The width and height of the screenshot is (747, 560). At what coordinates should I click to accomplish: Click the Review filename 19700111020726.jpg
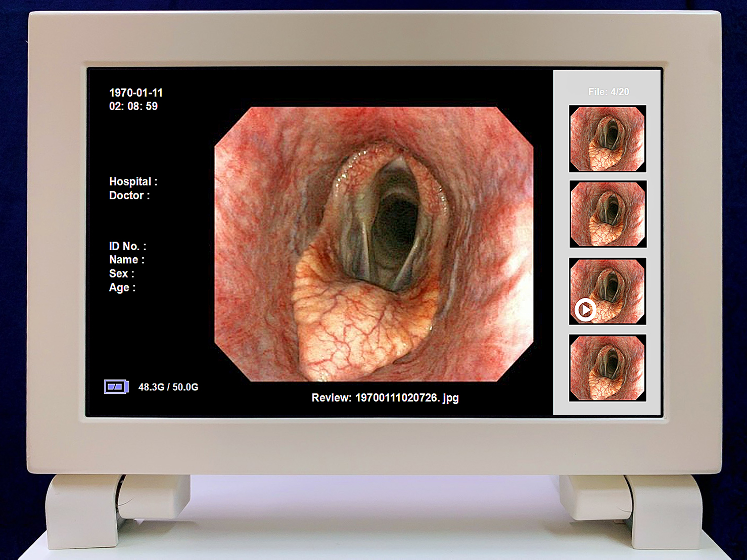pyautogui.click(x=406, y=398)
